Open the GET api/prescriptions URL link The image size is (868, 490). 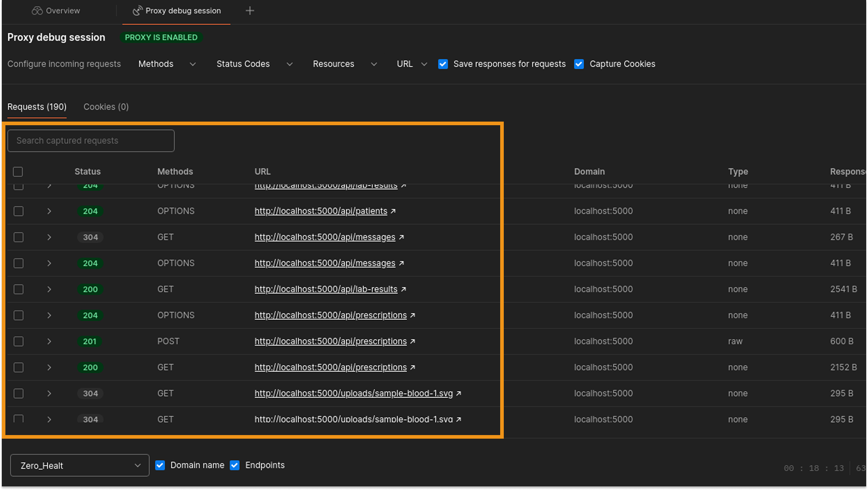[330, 367]
